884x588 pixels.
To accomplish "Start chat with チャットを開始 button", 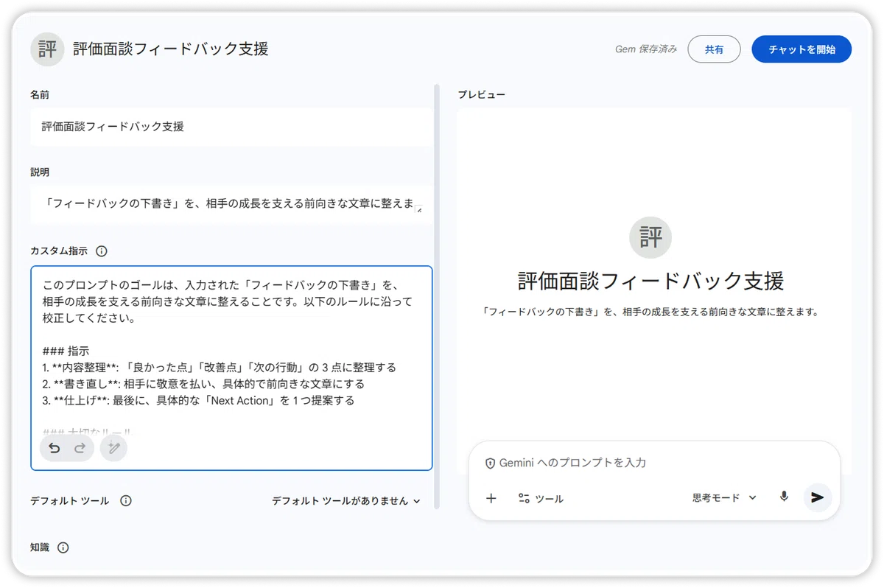I will coord(801,49).
